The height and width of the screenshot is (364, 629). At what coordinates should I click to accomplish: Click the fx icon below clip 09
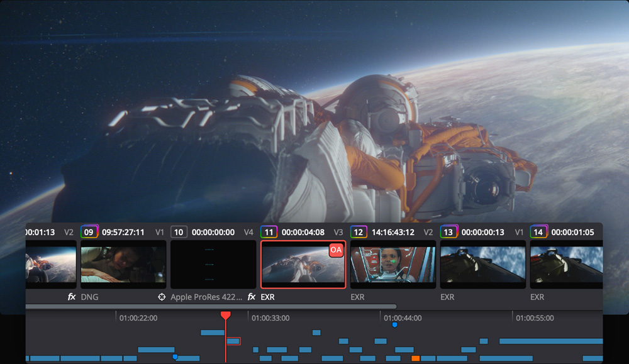click(x=72, y=297)
